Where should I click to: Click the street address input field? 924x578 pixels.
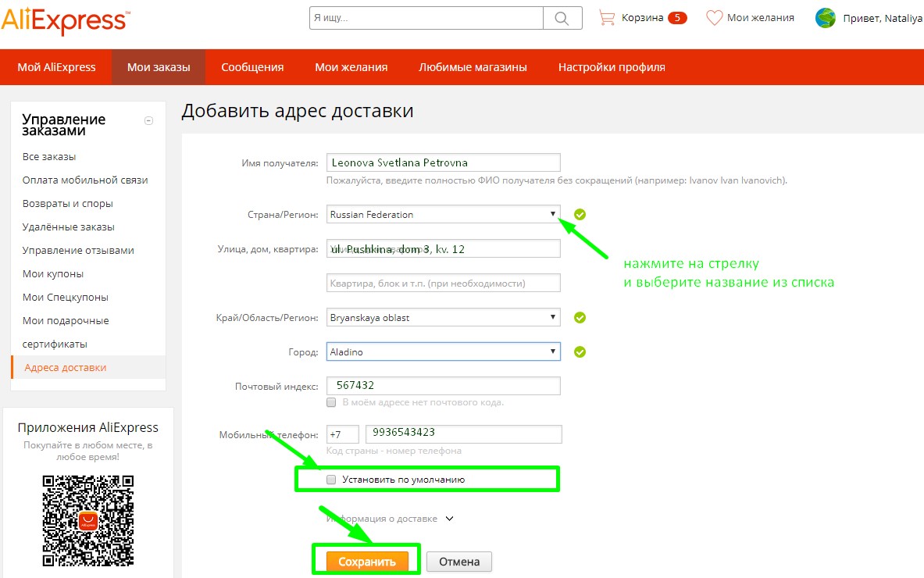click(x=443, y=249)
